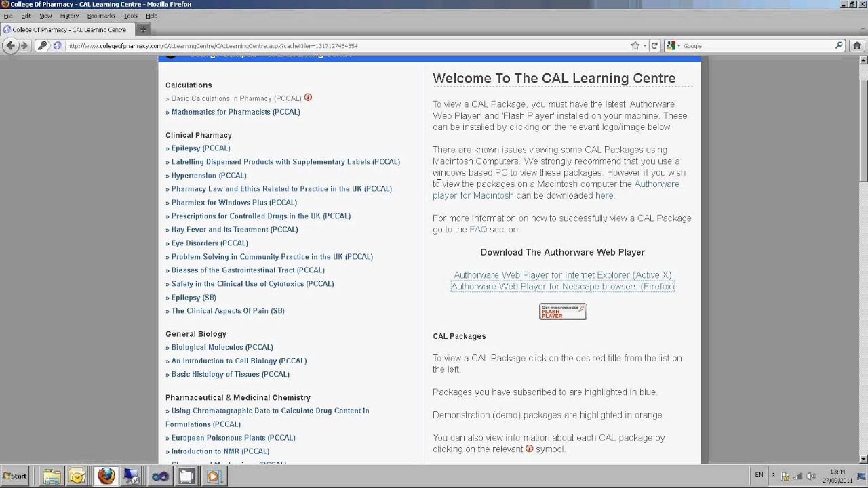The height and width of the screenshot is (488, 868).
Task: Go to the Firefox home page icon
Action: 857,46
